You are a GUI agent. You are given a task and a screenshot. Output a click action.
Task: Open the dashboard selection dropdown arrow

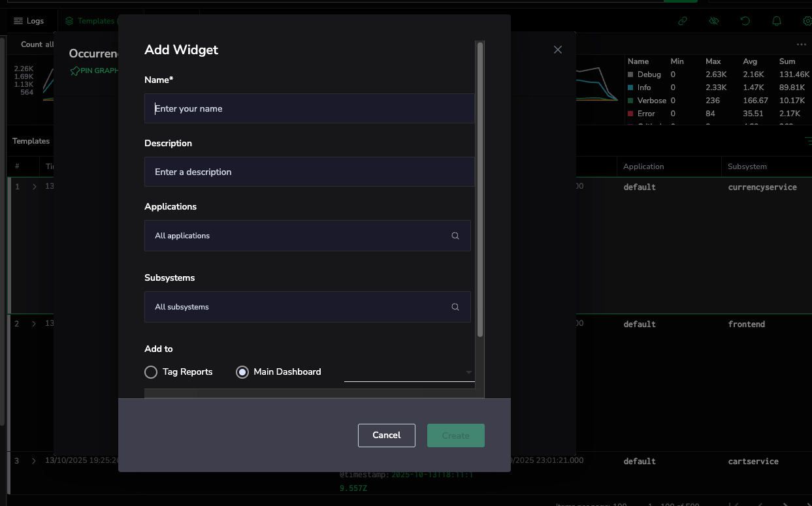pos(468,372)
